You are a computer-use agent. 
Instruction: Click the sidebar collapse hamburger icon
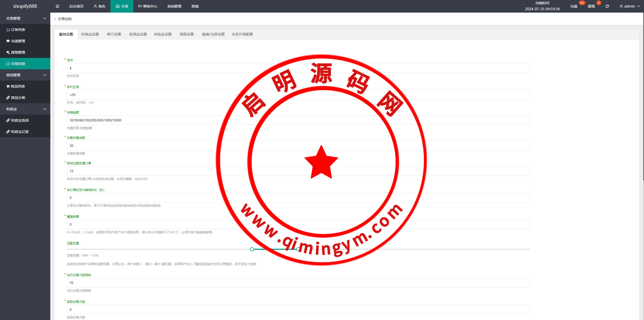tap(57, 6)
